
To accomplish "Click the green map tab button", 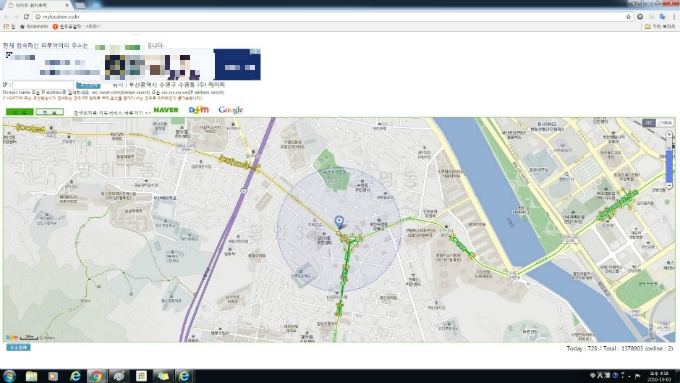I will [20, 112].
